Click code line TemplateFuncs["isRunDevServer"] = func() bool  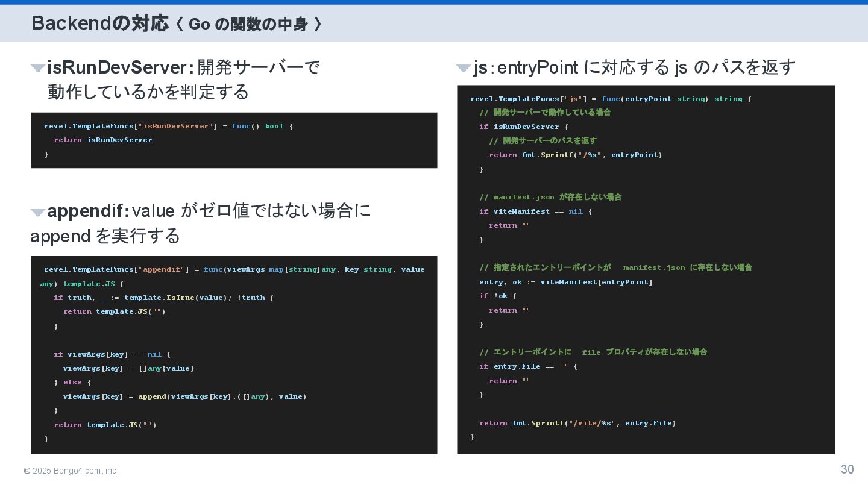pos(168,126)
